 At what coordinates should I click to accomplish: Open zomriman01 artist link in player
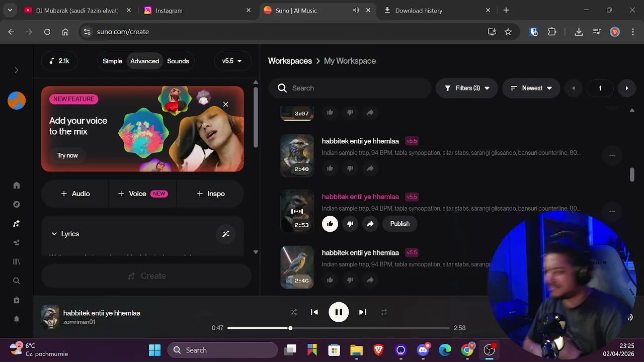pos(79,322)
